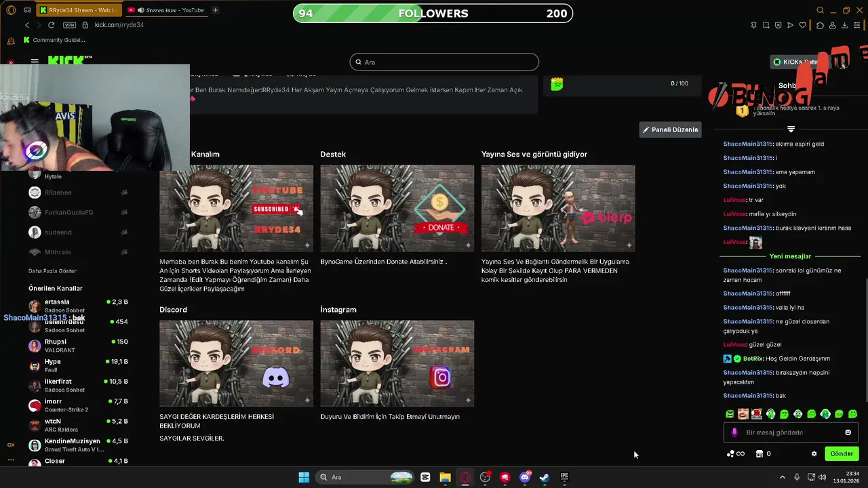Click the send/flow arrow toolbar icon
Viewport: 868px width, 488px height.
tap(790, 25)
